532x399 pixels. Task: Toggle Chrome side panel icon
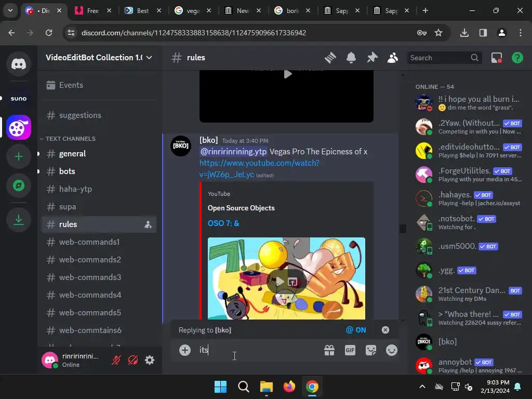(483, 33)
